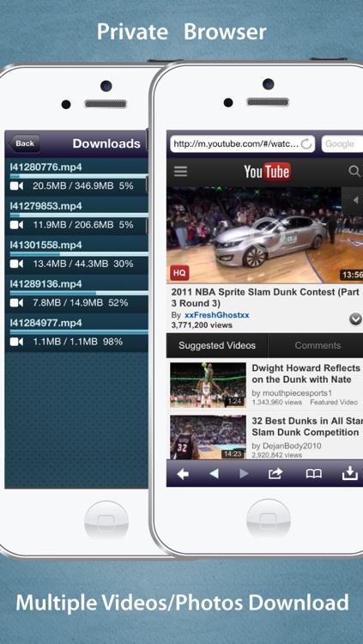
Task: Tap the YouTube search magnifier icon
Action: [354, 171]
